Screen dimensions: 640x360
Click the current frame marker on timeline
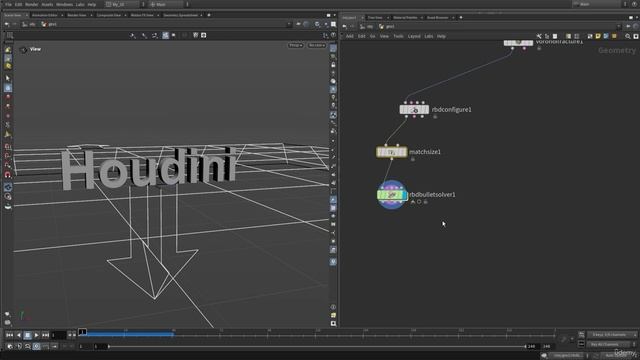(82, 332)
